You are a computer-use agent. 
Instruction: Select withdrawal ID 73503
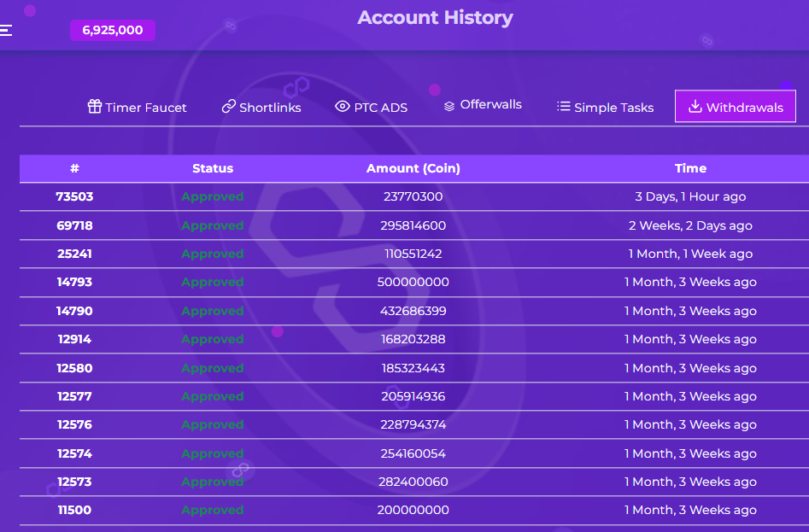pos(75,196)
